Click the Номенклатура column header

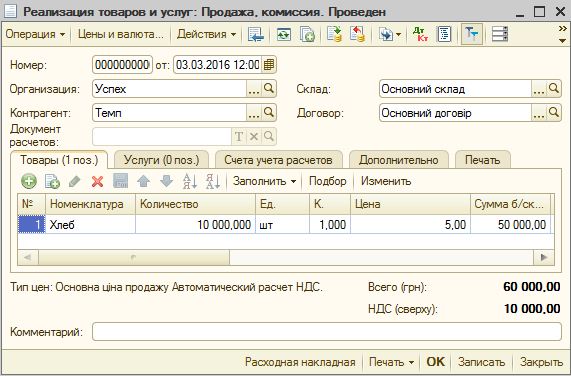coord(90,204)
